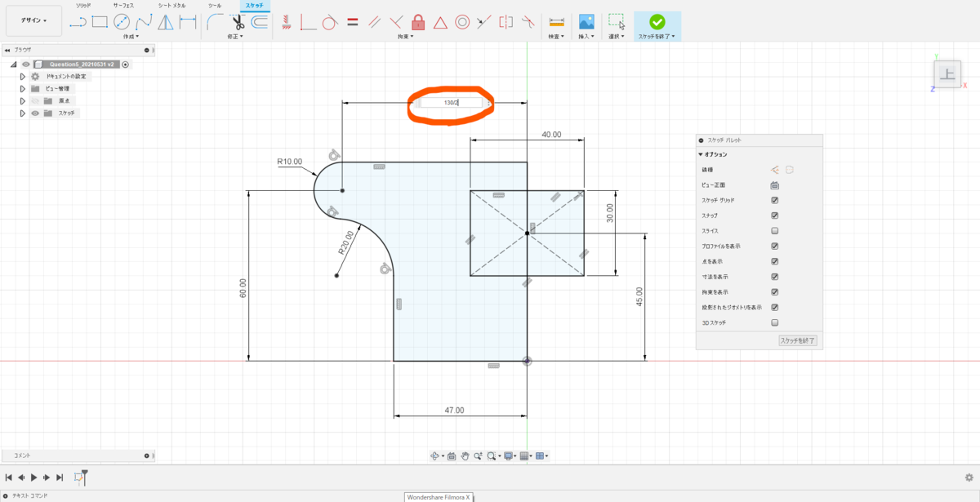Hide the Sketch (スケッチ) folder via eye
This screenshot has width=980, height=502.
[x=35, y=113]
